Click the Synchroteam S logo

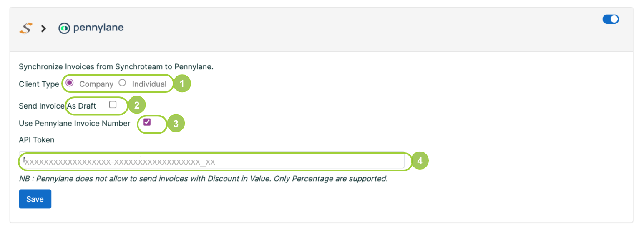25,29
